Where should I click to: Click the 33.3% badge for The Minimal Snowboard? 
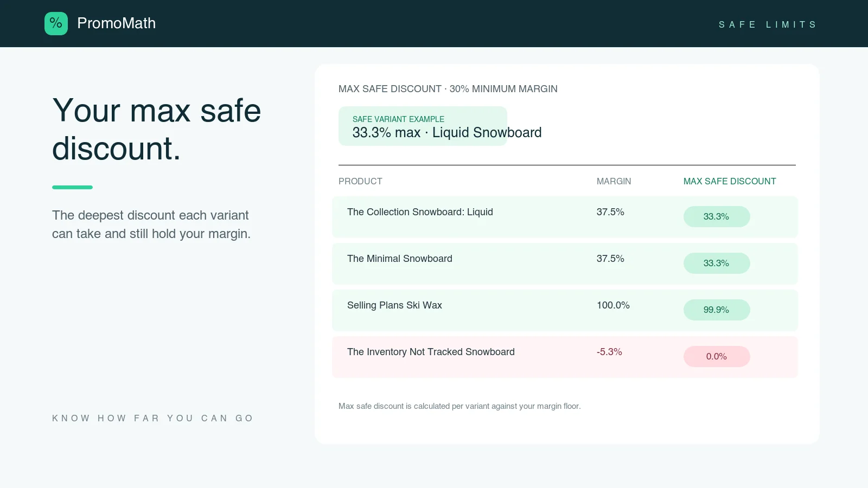pyautogui.click(x=717, y=263)
